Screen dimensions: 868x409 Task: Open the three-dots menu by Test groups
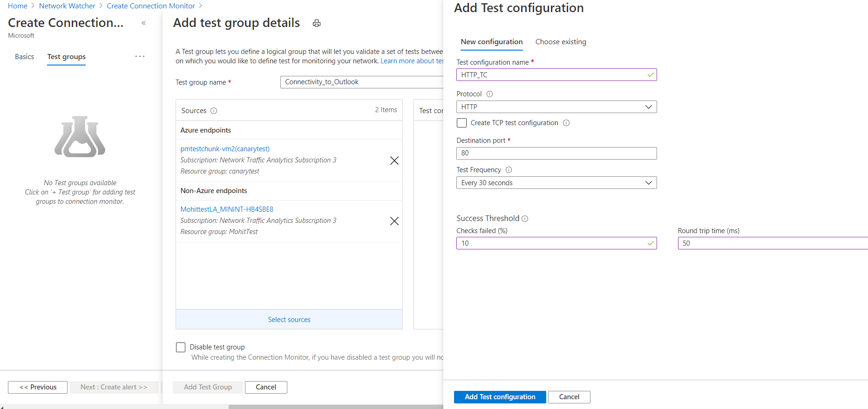[140, 56]
